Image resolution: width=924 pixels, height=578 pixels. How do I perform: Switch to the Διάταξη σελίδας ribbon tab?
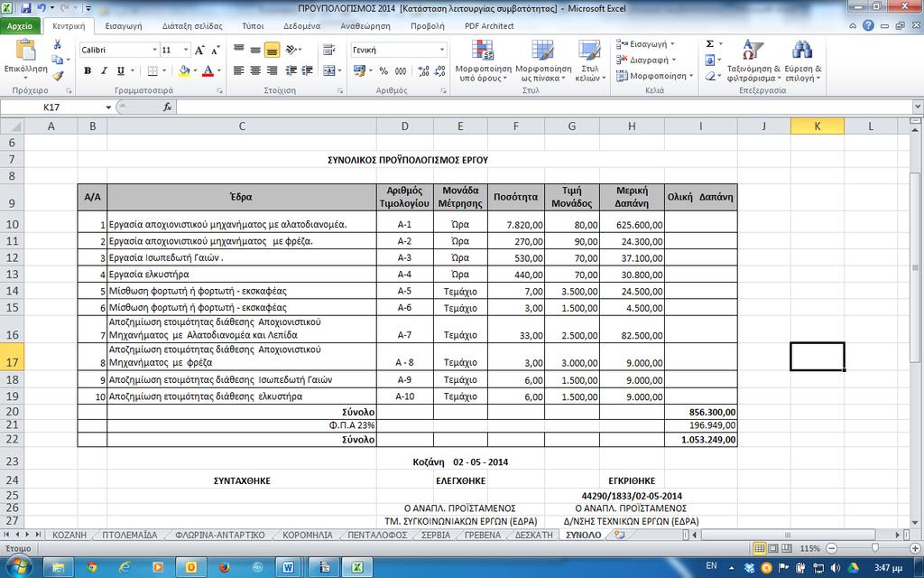pos(192,26)
